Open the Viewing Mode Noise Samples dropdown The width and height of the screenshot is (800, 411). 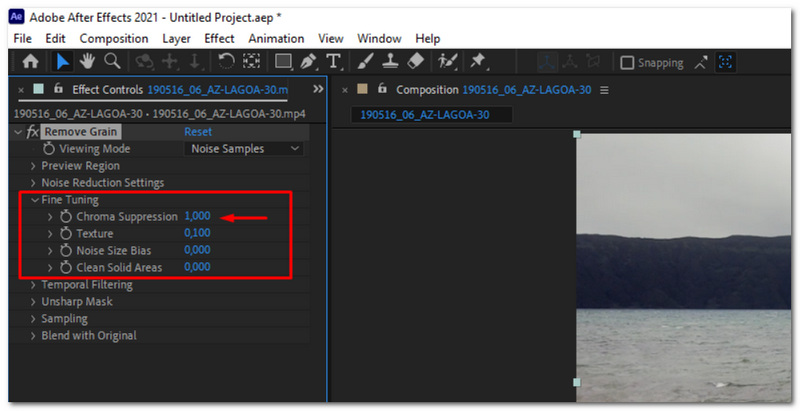243,149
